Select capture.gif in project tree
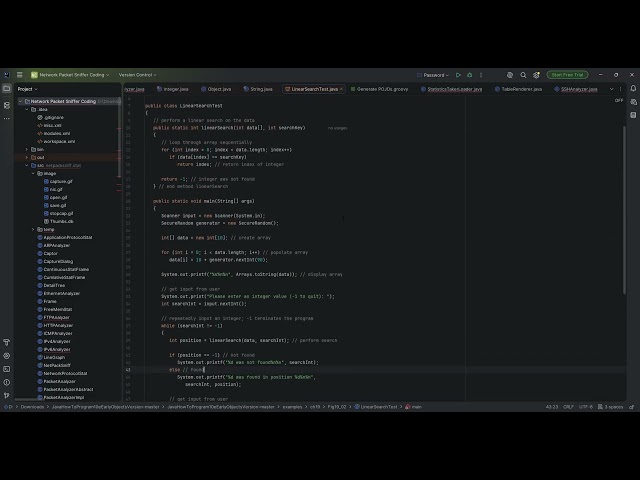 click(58, 182)
